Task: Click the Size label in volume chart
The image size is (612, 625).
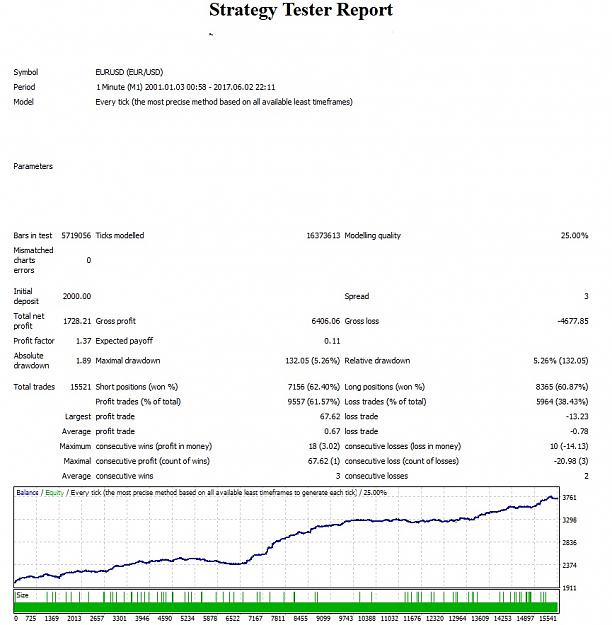Action: [22, 595]
